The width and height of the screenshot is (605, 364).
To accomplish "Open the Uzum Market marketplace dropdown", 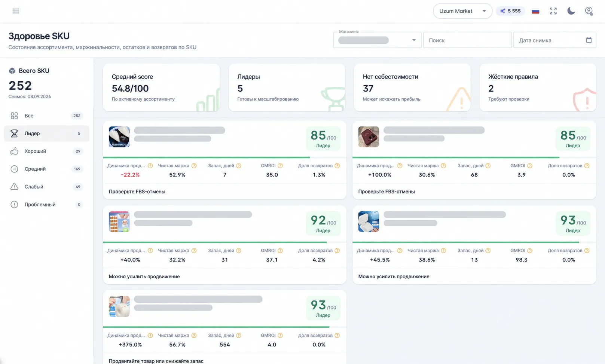I will pos(462,11).
